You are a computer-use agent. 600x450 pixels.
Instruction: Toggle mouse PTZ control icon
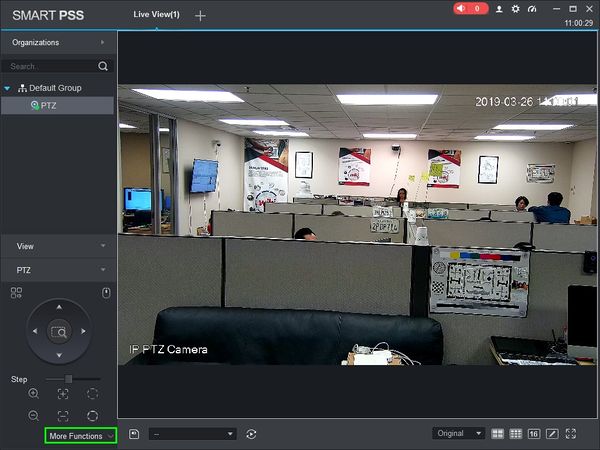106,293
